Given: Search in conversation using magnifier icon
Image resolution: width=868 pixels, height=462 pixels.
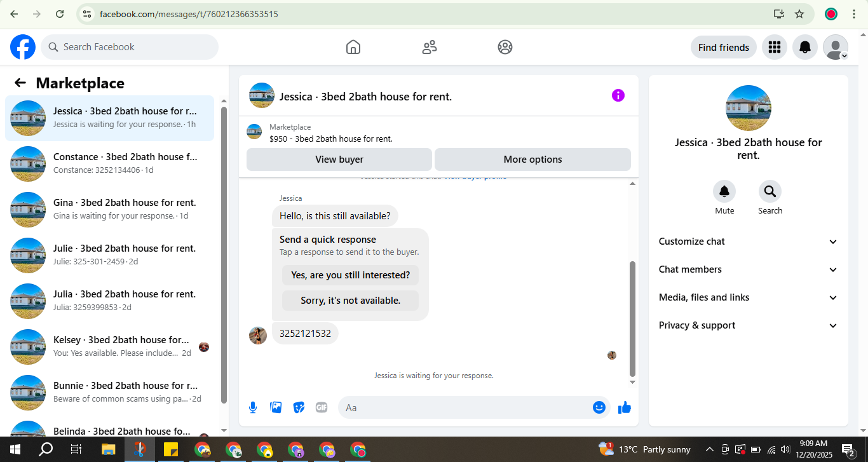Looking at the screenshot, I should (770, 191).
